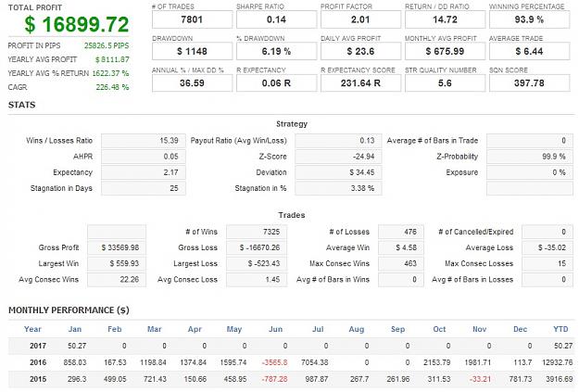Click the 2017 year row label
579x392 pixels.
pyautogui.click(x=38, y=347)
